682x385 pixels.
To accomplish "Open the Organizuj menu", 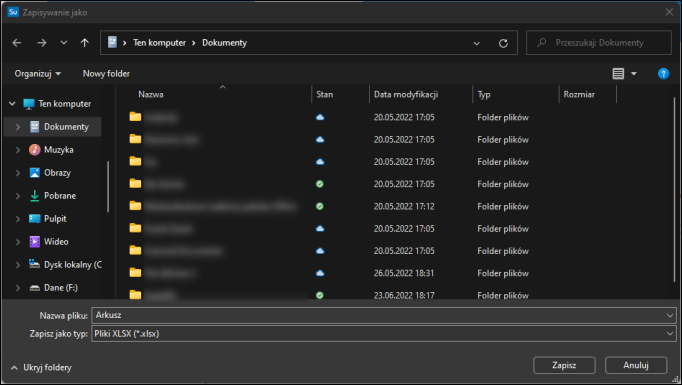I will 38,74.
